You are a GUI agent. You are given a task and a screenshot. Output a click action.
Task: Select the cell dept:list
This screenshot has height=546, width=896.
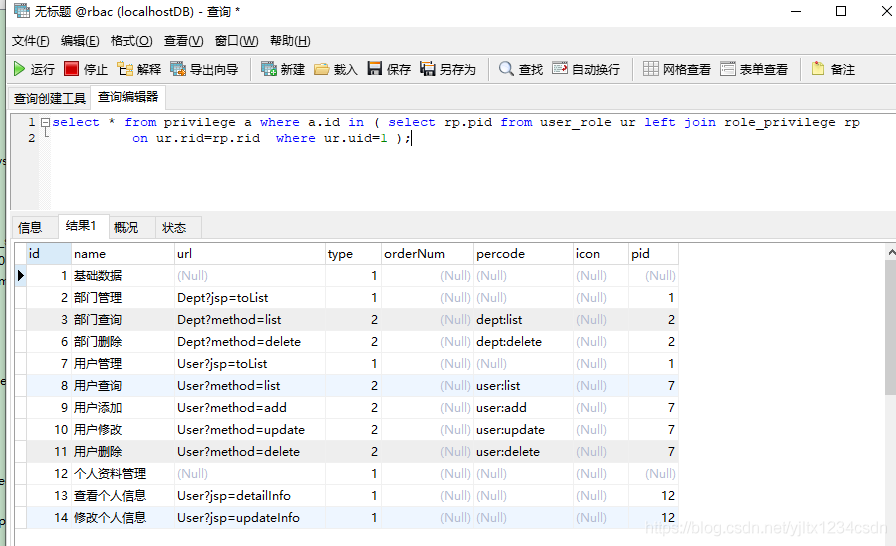[x=523, y=320]
